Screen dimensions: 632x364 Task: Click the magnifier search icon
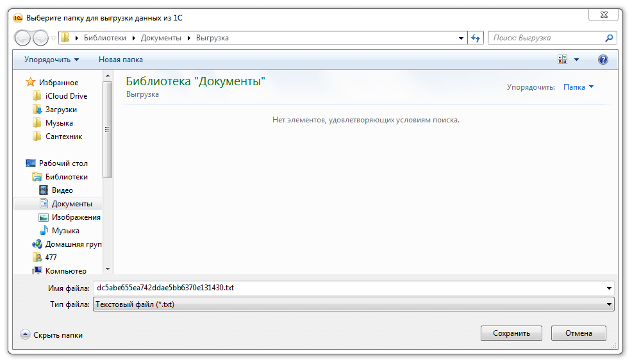click(x=609, y=38)
